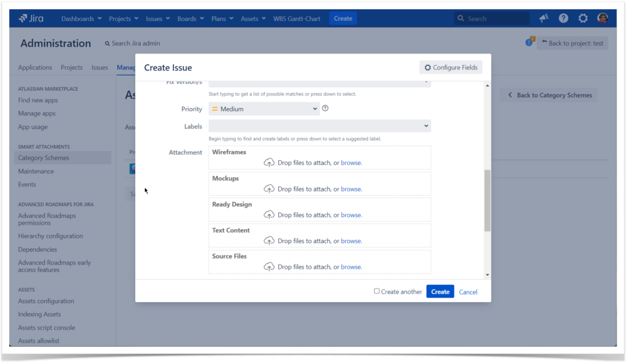The width and height of the screenshot is (629, 364).
Task: Click the Wireframes upload cloud icon
Action: [x=268, y=163]
